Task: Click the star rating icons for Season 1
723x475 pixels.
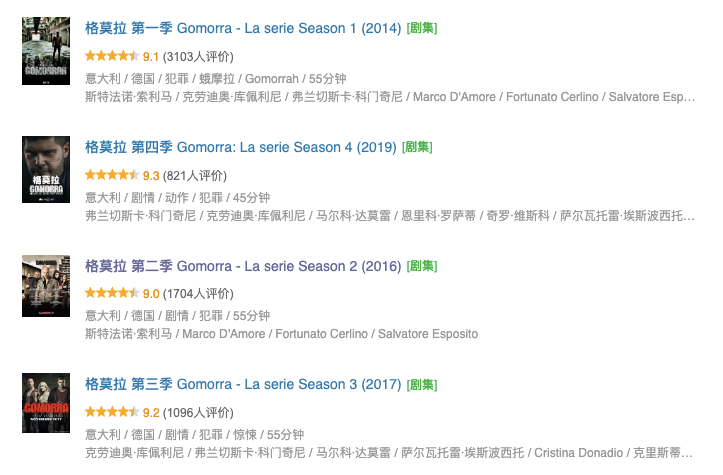Action: tap(112, 56)
